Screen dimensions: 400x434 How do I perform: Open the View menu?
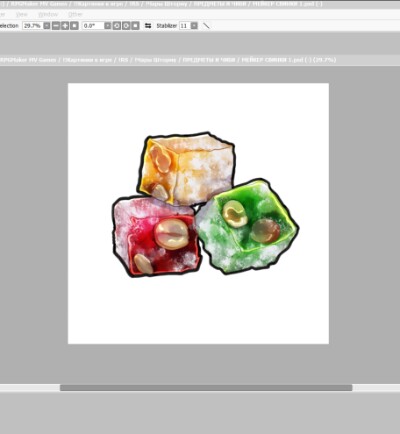pyautogui.click(x=22, y=14)
